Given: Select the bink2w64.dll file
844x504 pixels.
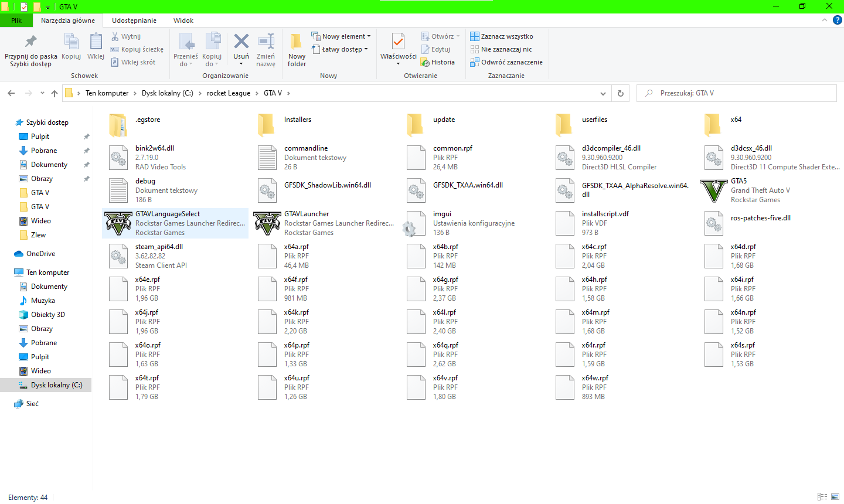Looking at the screenshot, I should tap(175, 158).
